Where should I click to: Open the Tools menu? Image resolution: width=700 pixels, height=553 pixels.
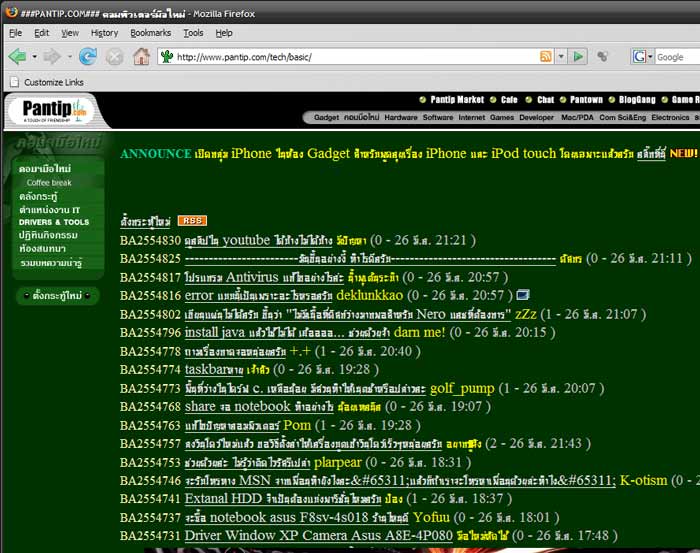coord(193,33)
